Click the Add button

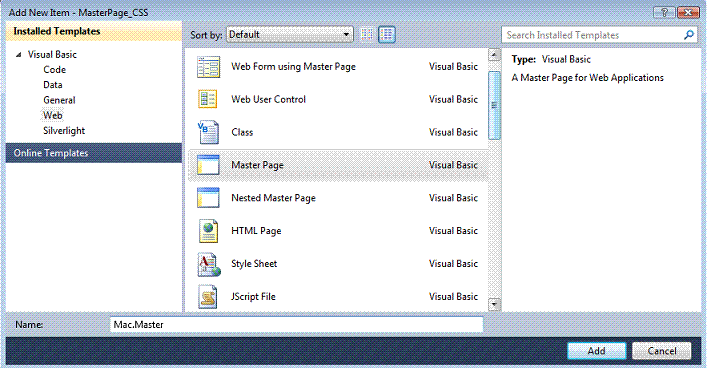[597, 351]
